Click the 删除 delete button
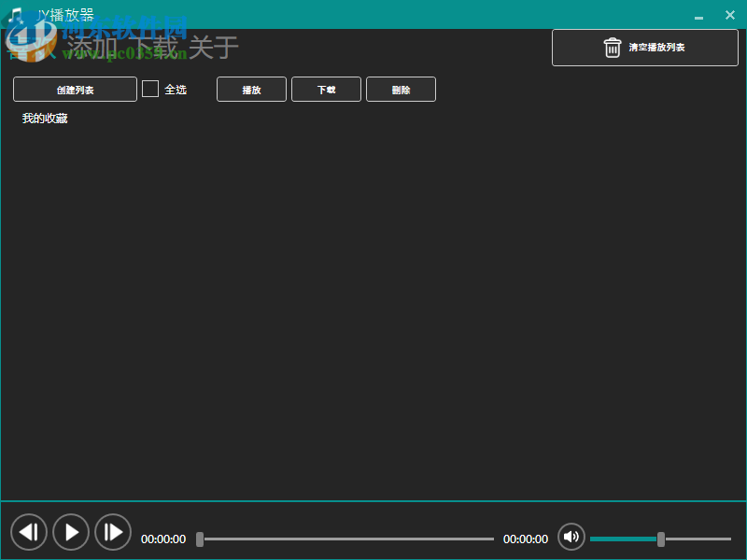The height and width of the screenshot is (560, 747). coord(401,89)
